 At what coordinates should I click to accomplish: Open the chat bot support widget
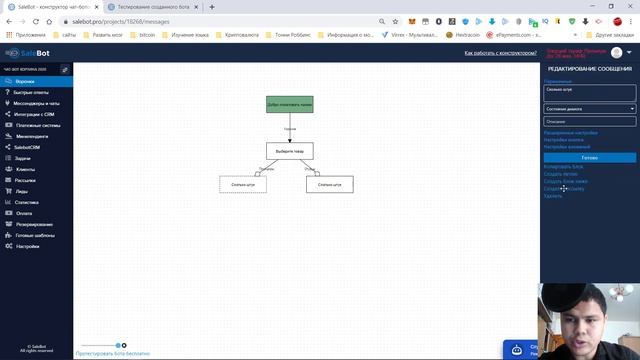pos(520,350)
